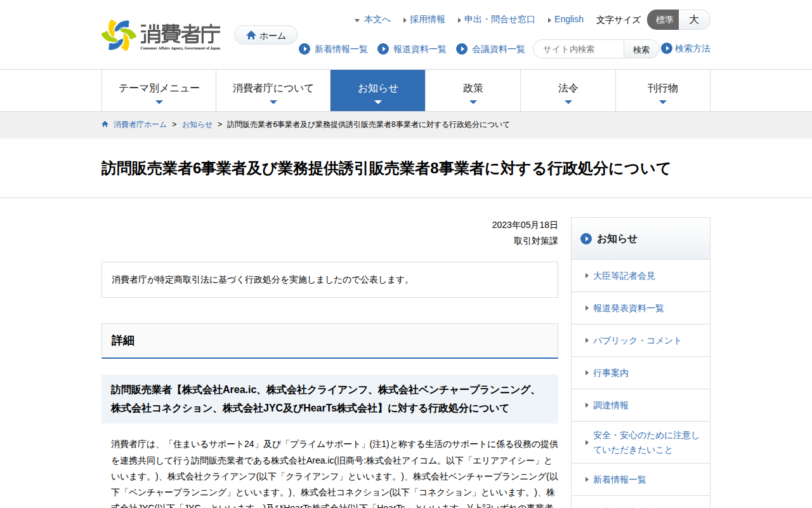
Task: Go to 消費者庁ホーム in breadcrumb
Action: click(140, 124)
